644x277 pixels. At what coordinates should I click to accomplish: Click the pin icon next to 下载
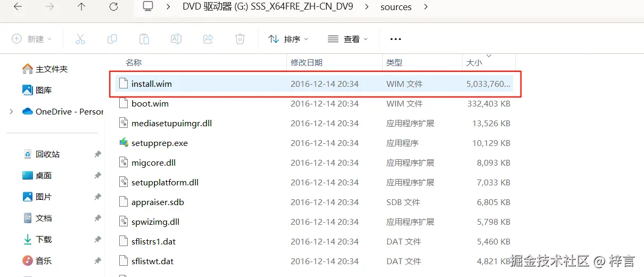[x=97, y=240]
